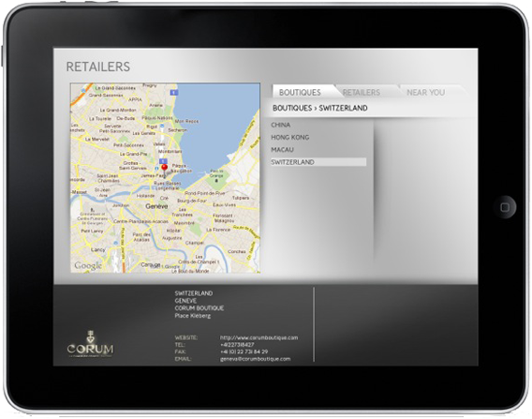This screenshot has width=532, height=419.
Task: Select the highlighted Switzerland entry
Action: tap(318, 162)
